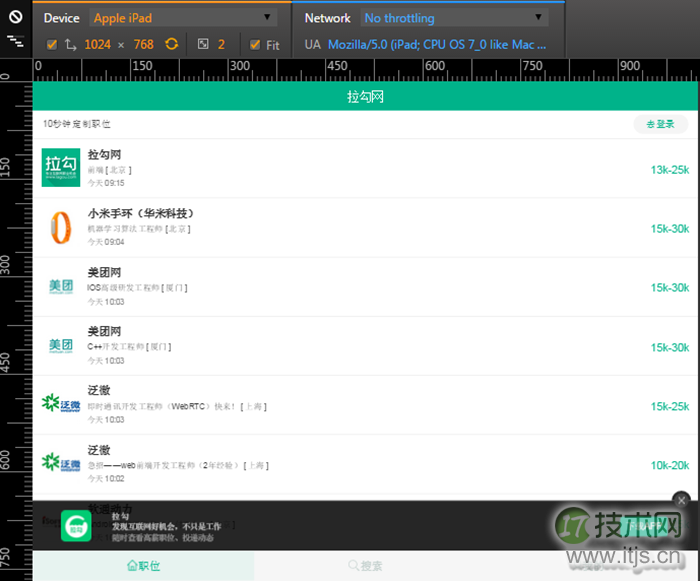This screenshot has width=700, height=581.
Task: Switch to the 搜索 bottom tab
Action: tap(365, 566)
